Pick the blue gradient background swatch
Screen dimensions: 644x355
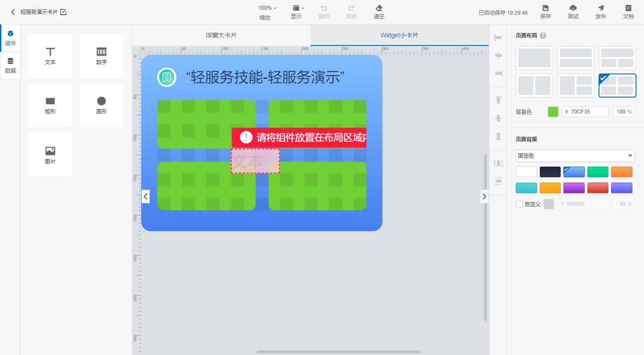574,172
